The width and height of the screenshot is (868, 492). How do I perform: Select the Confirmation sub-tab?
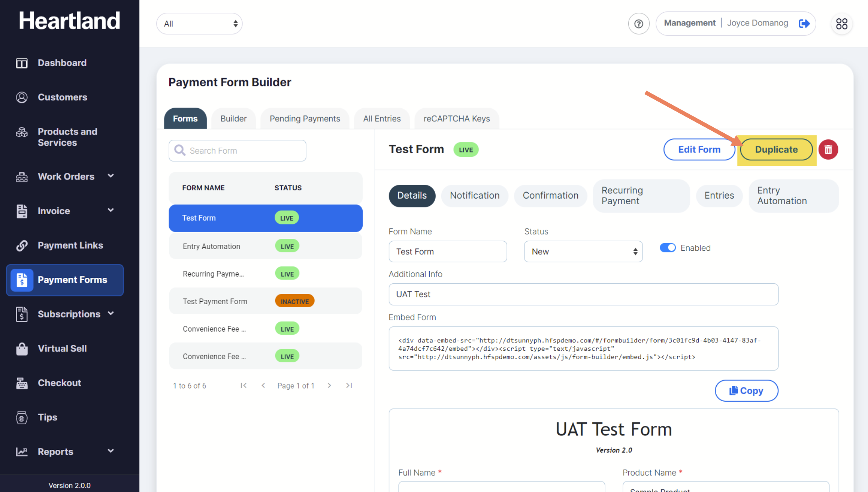click(x=551, y=195)
